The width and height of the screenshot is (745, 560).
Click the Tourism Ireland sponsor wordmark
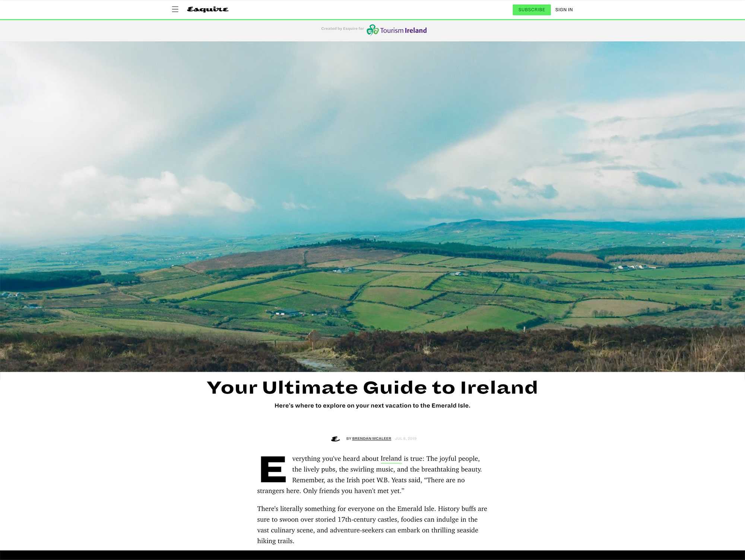(x=403, y=31)
